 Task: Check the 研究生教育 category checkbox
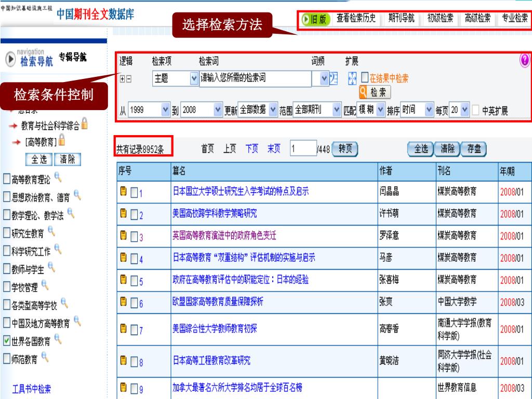coord(6,233)
